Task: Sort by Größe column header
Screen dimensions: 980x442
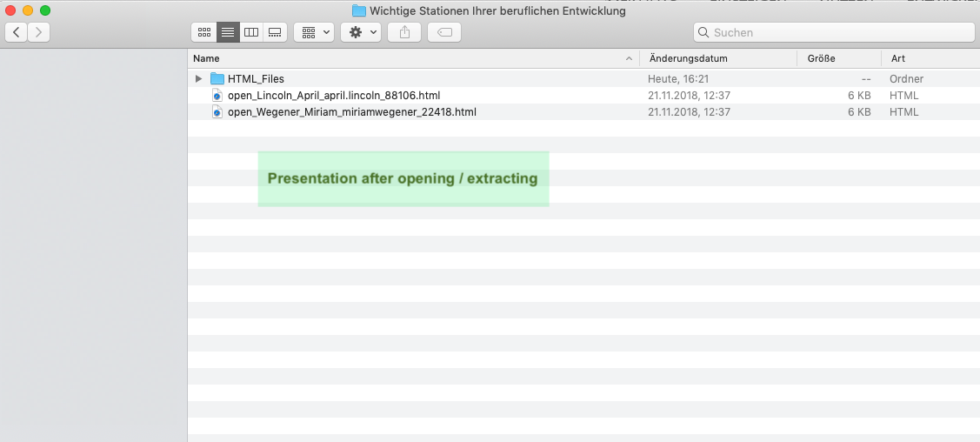Action: [821, 58]
